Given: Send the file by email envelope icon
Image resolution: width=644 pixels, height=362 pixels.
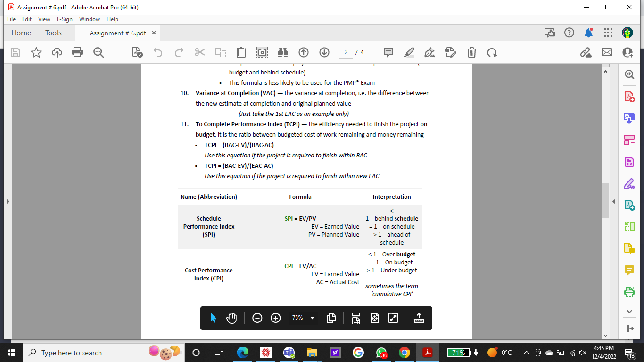Looking at the screenshot, I should (x=607, y=52).
